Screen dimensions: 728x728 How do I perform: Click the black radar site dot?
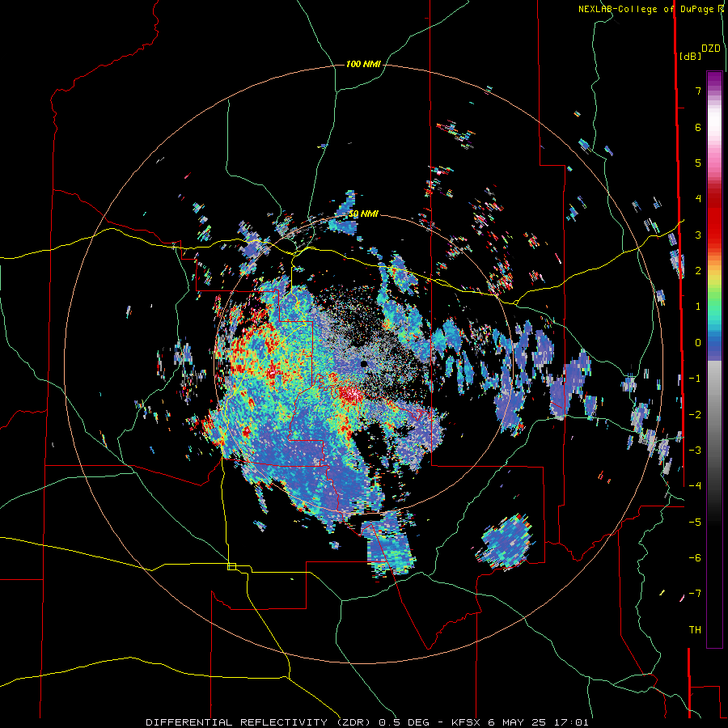click(x=364, y=364)
